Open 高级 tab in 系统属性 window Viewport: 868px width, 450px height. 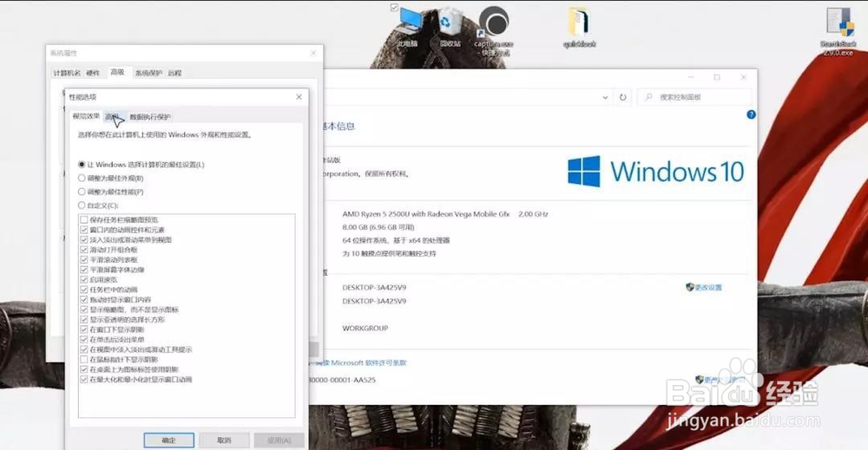(x=117, y=72)
